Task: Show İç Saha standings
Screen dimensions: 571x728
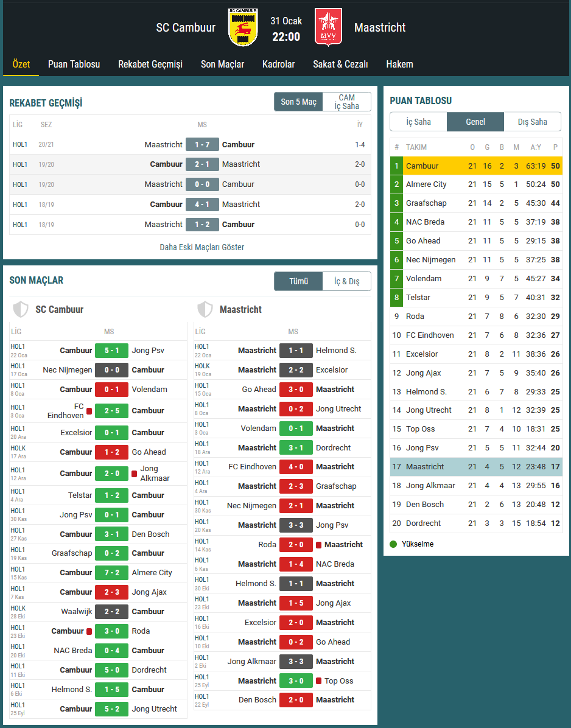Action: click(x=419, y=122)
